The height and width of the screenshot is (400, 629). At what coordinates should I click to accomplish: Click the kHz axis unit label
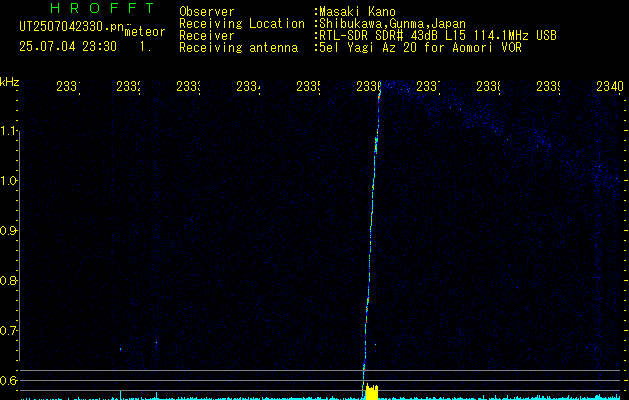pos(9,82)
